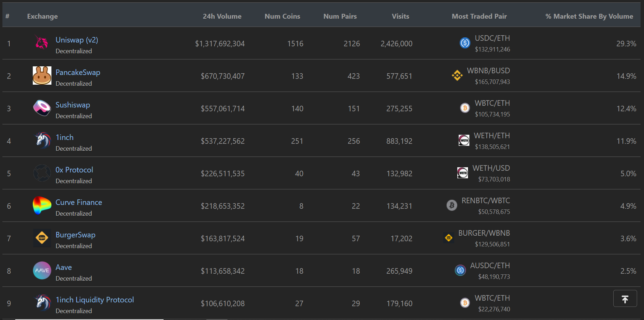Click the WETH icon beside WETH/ETH
The width and height of the screenshot is (644, 320).
[464, 140]
